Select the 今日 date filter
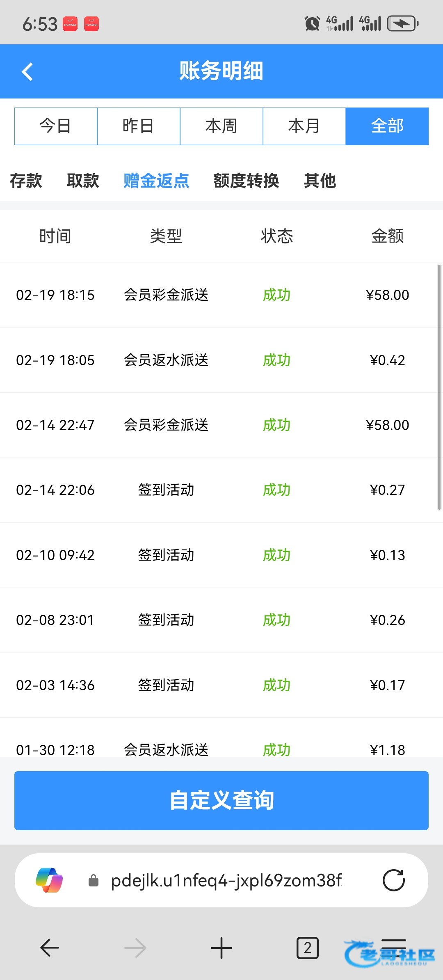This screenshot has width=443, height=980. [x=56, y=126]
